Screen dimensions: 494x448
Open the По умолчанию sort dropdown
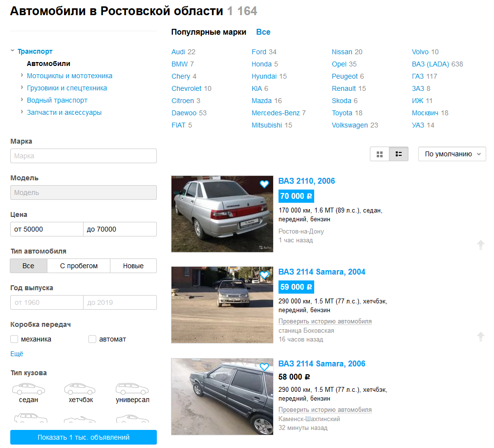click(x=451, y=153)
